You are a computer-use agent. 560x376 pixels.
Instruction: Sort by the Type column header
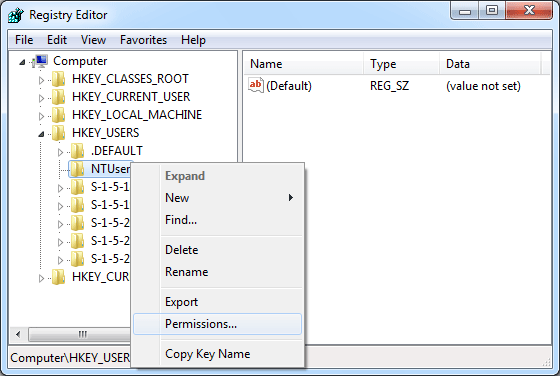click(x=402, y=64)
